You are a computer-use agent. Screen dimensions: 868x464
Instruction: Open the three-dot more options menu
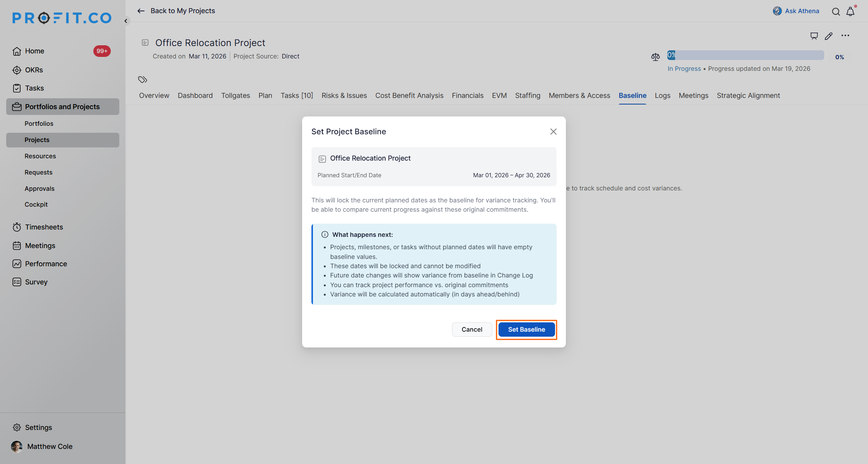pyautogui.click(x=845, y=36)
